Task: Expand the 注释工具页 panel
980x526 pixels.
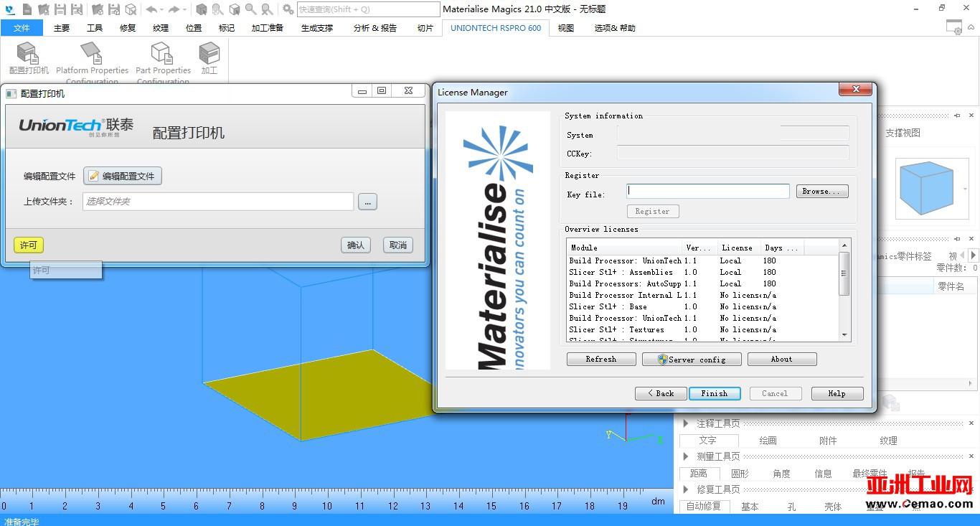Action: [x=686, y=423]
